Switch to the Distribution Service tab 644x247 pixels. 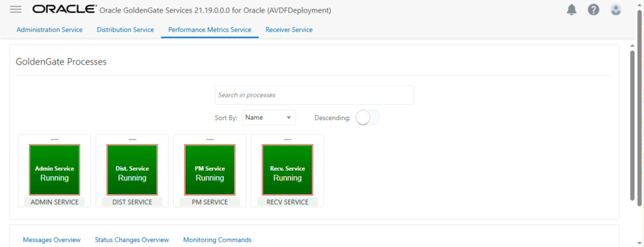[125, 30]
